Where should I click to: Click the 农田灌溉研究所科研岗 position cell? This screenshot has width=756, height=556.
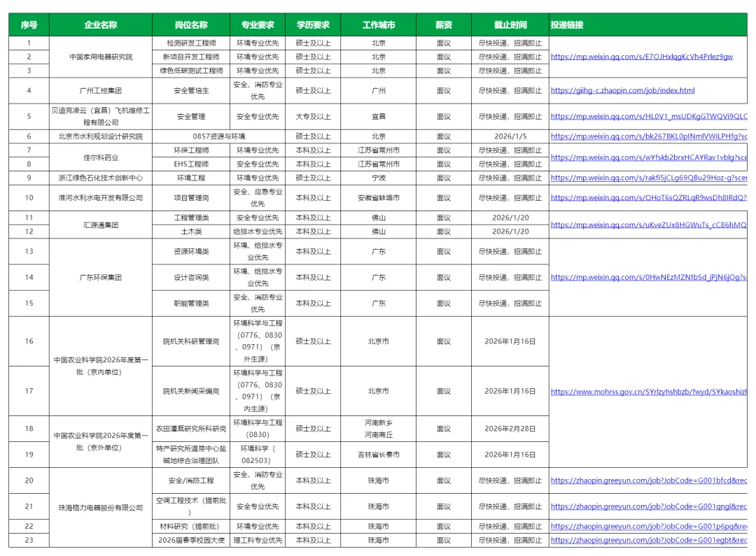tap(191, 429)
